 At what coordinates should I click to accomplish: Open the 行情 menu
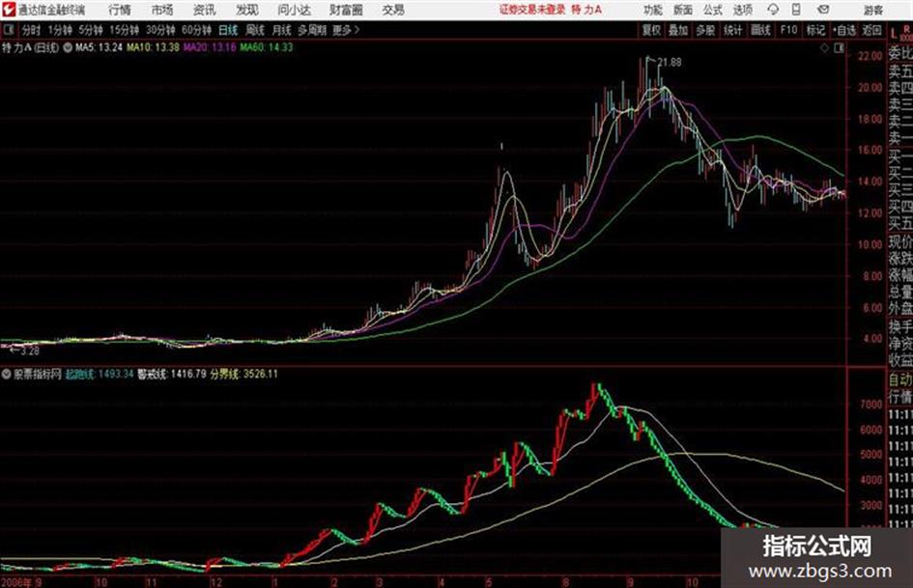tap(120, 10)
